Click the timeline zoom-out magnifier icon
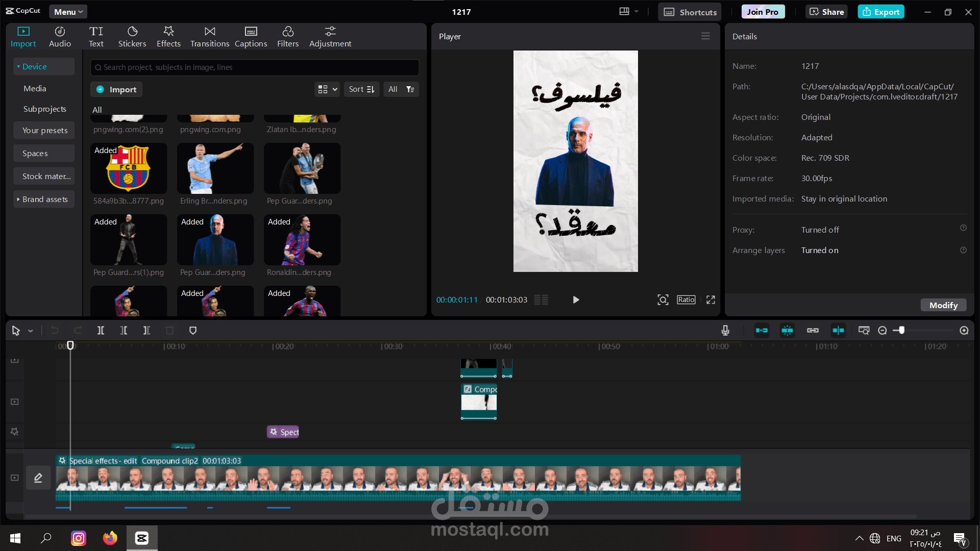 [x=883, y=331]
